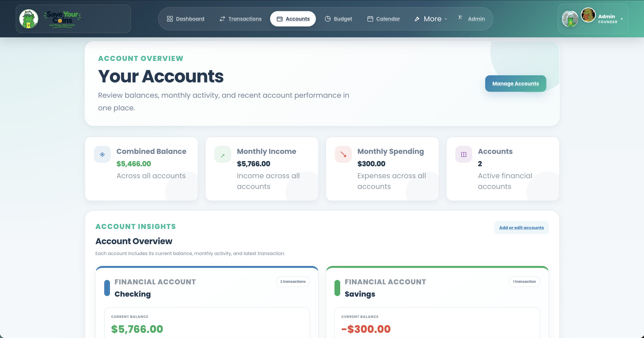Click the wrench icon beside More
Image resolution: width=644 pixels, height=338 pixels.
[417, 19]
